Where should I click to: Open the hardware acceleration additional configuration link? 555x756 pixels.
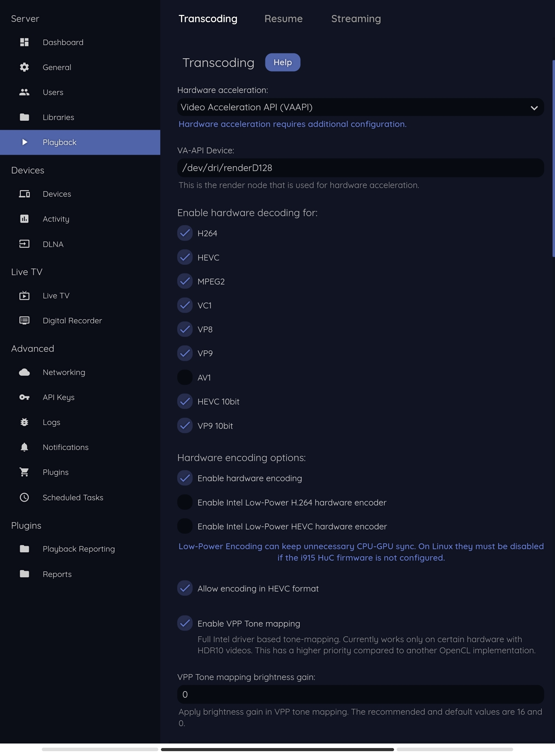pos(292,124)
